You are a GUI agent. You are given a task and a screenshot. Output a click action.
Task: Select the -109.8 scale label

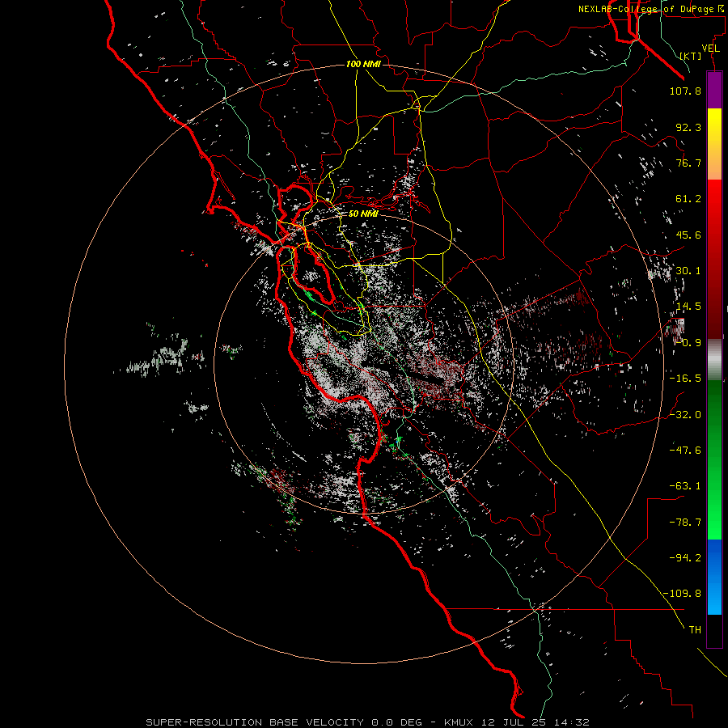[682, 594]
